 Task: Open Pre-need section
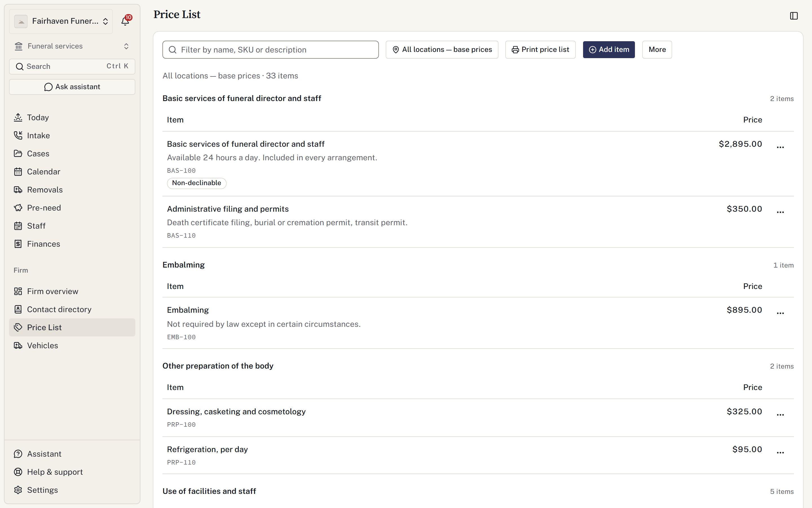click(72, 208)
